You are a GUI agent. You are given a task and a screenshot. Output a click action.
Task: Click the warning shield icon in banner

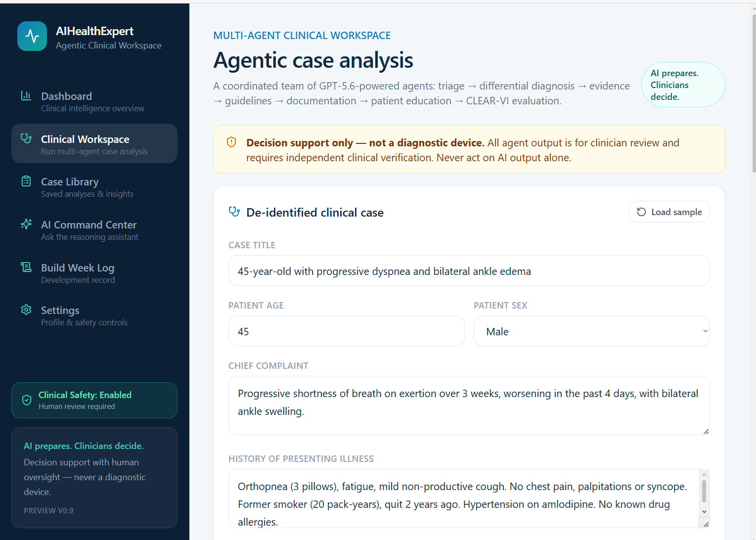click(231, 142)
